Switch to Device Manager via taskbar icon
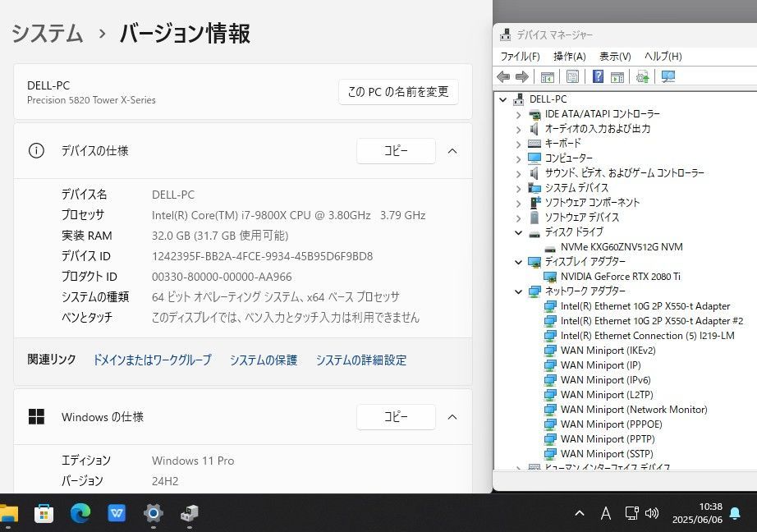The width and height of the screenshot is (757, 532). [189, 513]
